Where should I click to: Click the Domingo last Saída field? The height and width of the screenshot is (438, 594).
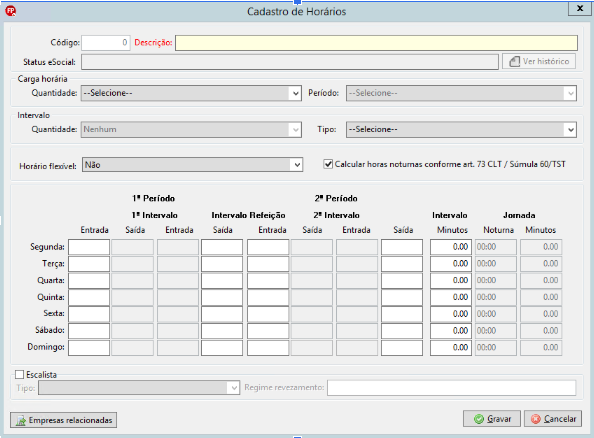click(x=402, y=348)
